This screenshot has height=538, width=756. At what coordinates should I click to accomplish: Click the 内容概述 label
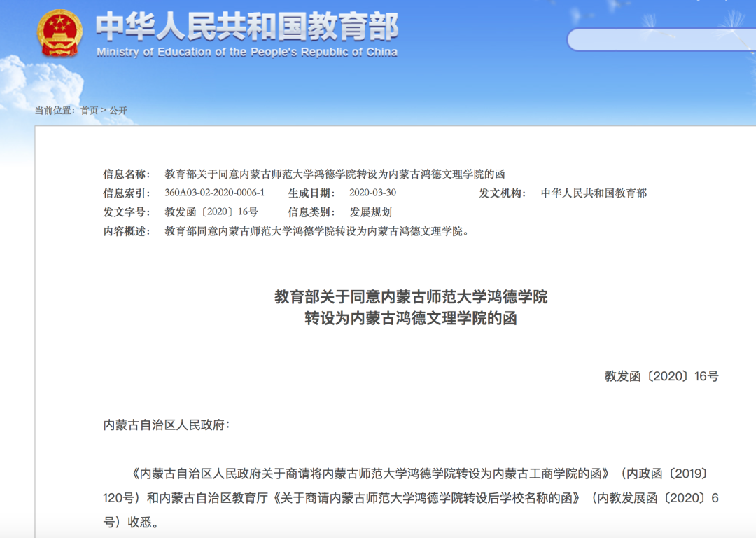click(x=127, y=231)
